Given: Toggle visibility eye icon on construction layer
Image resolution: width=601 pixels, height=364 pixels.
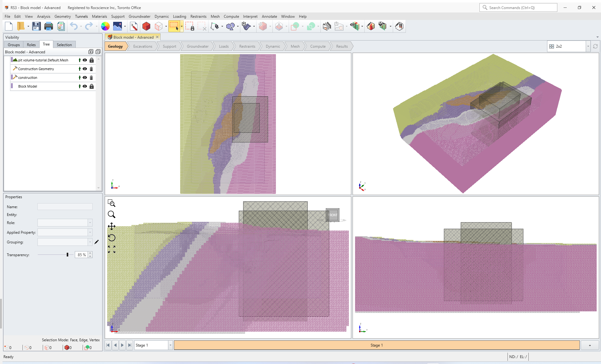Looking at the screenshot, I should pos(84,78).
